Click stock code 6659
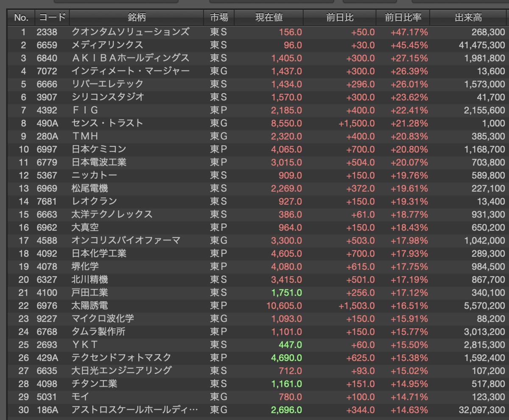 tap(46, 45)
